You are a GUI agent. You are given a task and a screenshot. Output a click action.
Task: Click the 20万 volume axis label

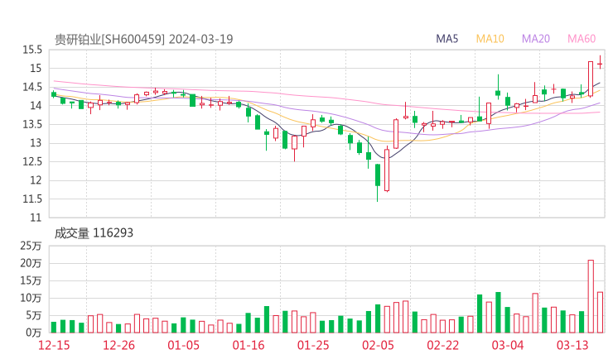pos(31,264)
